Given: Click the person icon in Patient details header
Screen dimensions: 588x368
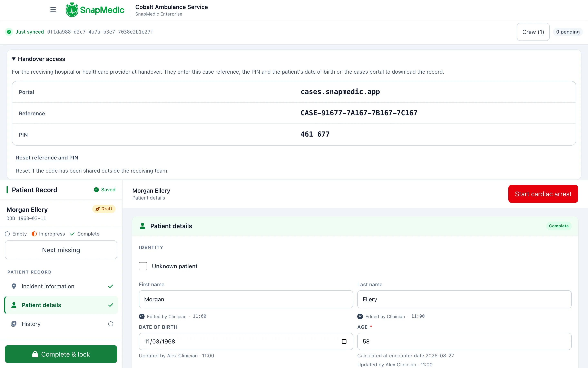Looking at the screenshot, I should [x=143, y=226].
